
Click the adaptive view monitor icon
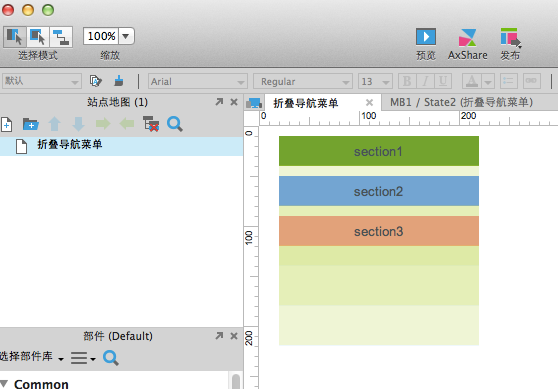tap(254, 103)
